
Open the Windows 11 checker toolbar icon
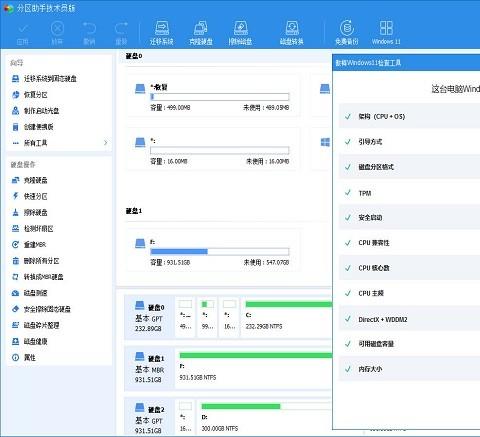pos(386,33)
